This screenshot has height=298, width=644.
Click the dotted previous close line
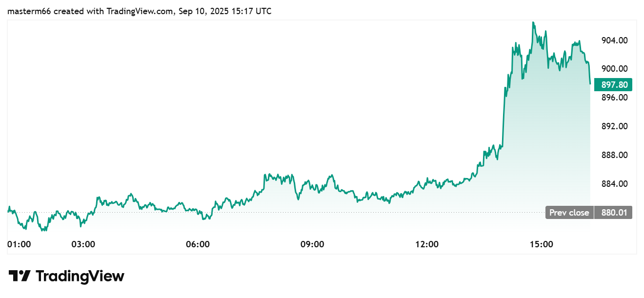click(x=293, y=213)
